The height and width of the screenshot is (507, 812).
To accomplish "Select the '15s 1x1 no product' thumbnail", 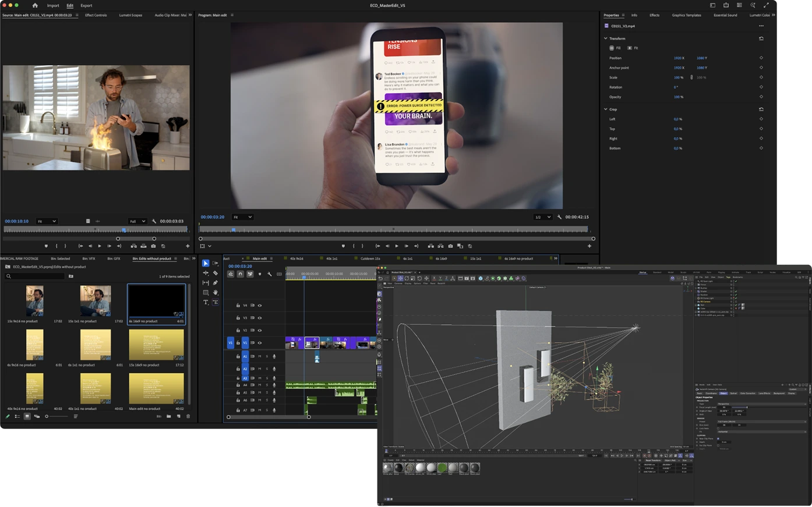I will (x=96, y=301).
